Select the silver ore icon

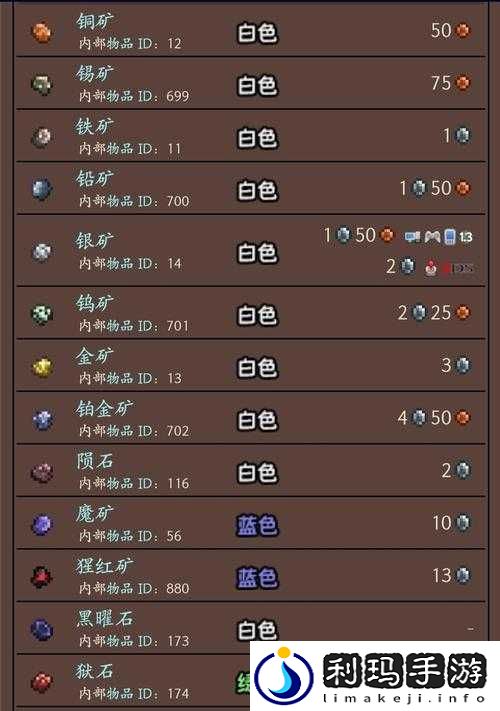(x=41, y=252)
